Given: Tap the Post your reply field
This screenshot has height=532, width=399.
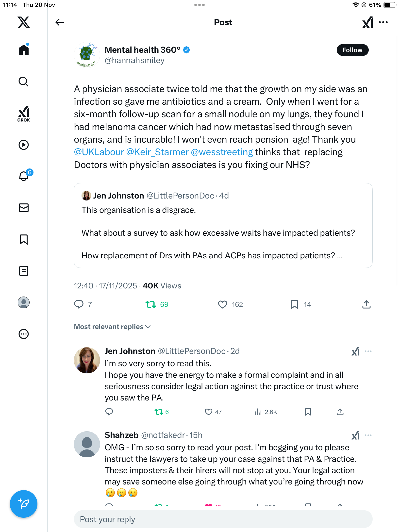Looking at the screenshot, I should [x=223, y=519].
